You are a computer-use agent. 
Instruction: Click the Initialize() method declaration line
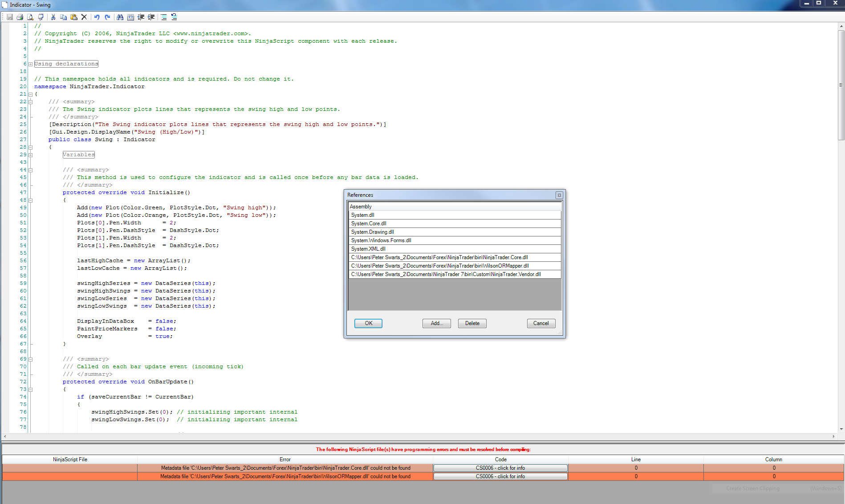point(126,193)
